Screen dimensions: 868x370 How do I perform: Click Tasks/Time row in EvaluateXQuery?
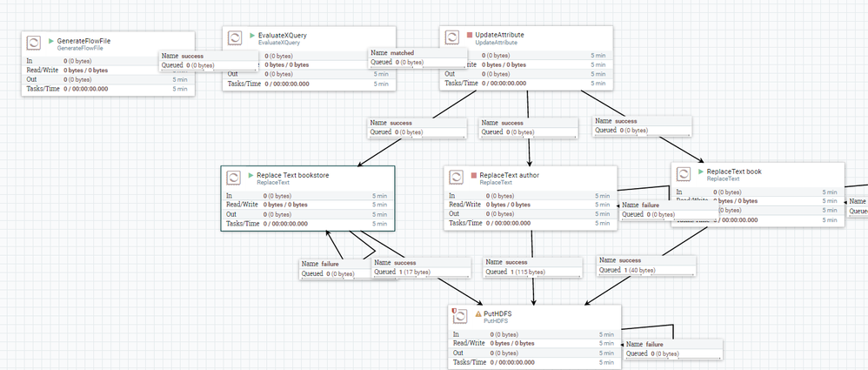pyautogui.click(x=309, y=84)
